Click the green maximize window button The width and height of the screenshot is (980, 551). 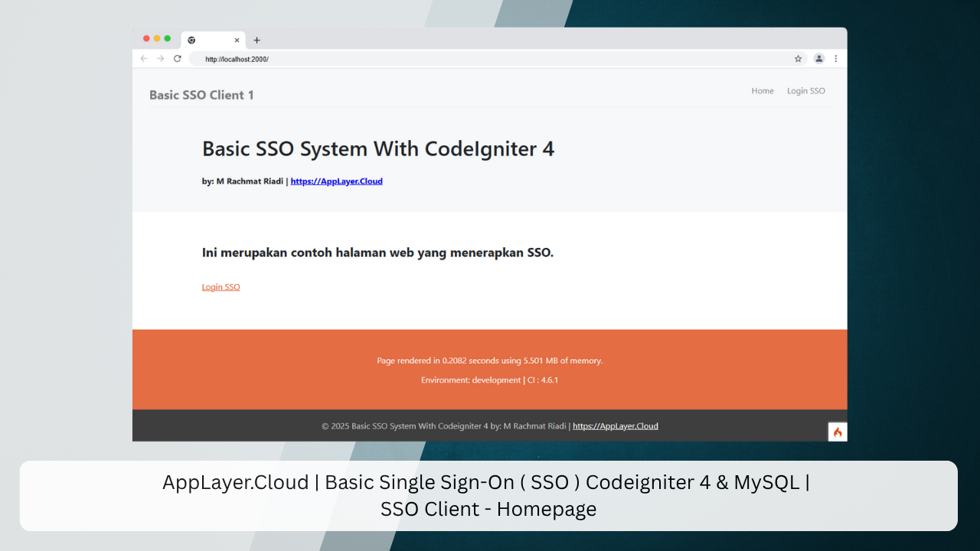[x=168, y=38]
